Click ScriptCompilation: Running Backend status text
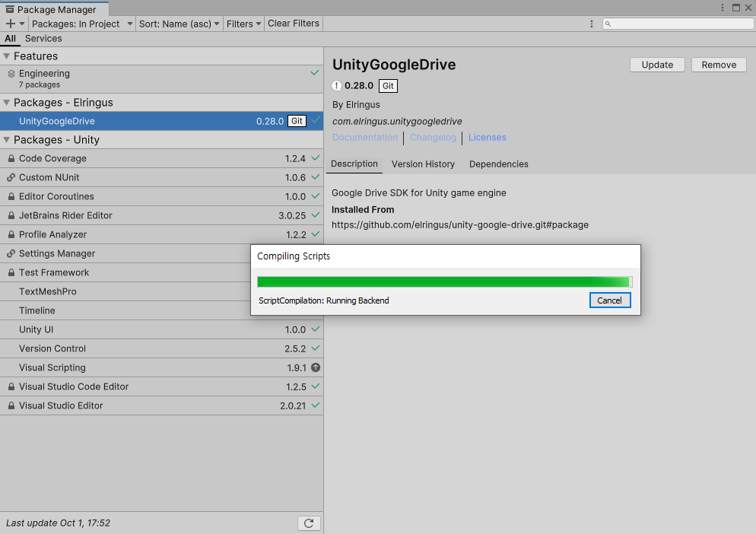 point(323,300)
